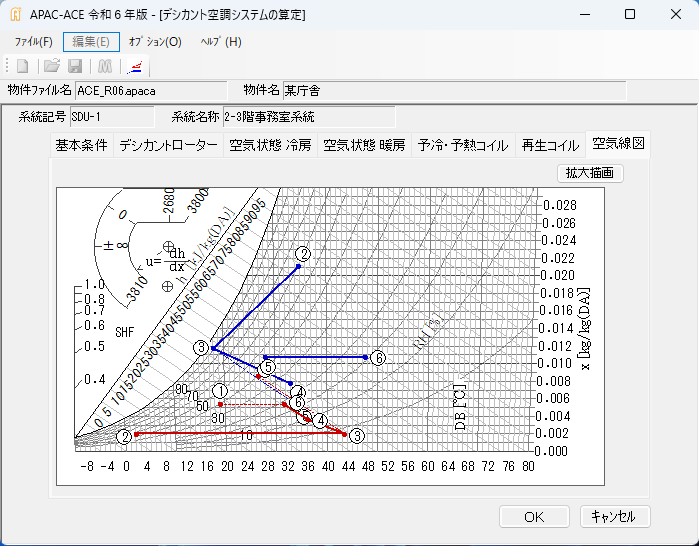Click the Open folder toolbar icon
The width and height of the screenshot is (699, 546).
pos(52,66)
